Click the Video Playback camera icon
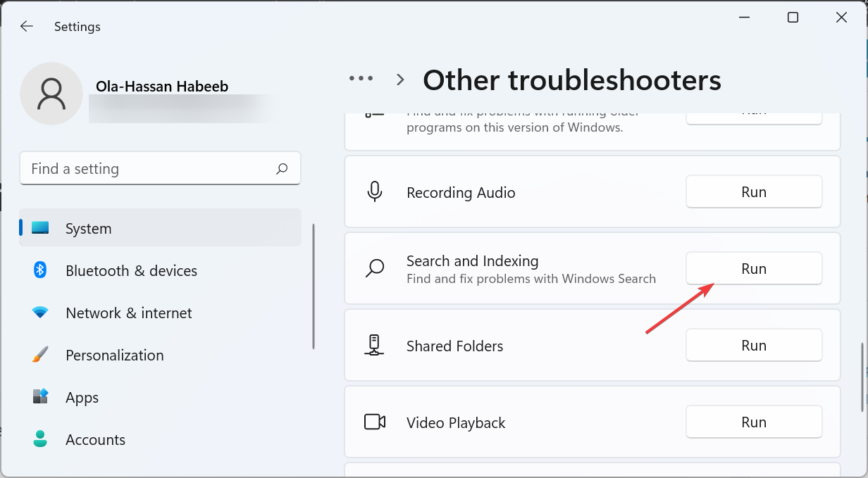868x478 pixels. point(375,422)
